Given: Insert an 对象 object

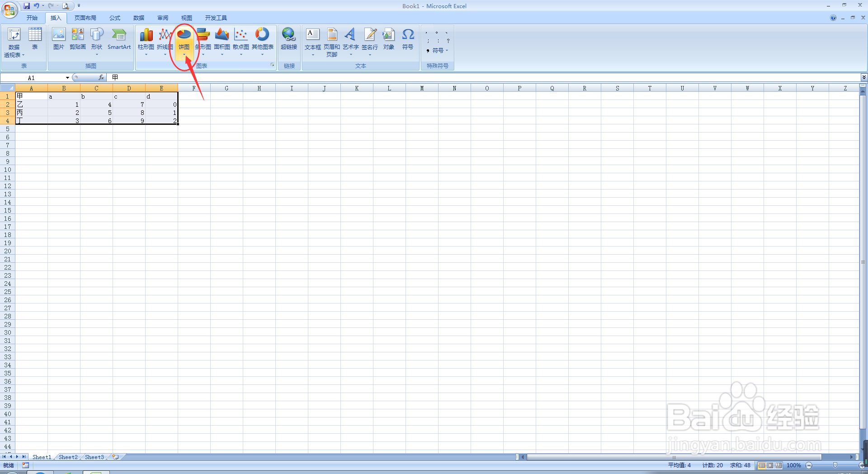Looking at the screenshot, I should point(389,39).
